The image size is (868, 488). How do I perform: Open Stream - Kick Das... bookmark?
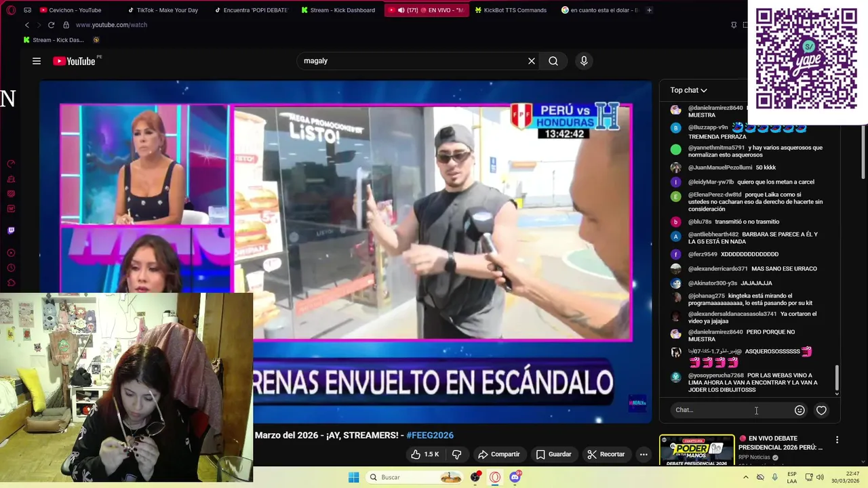point(52,40)
